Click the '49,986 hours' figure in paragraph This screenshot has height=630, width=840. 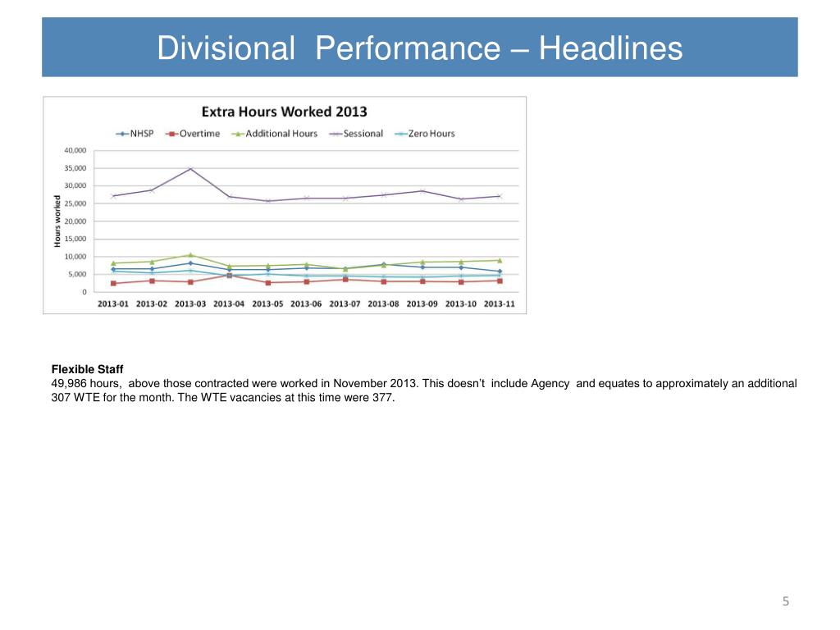pos(85,384)
